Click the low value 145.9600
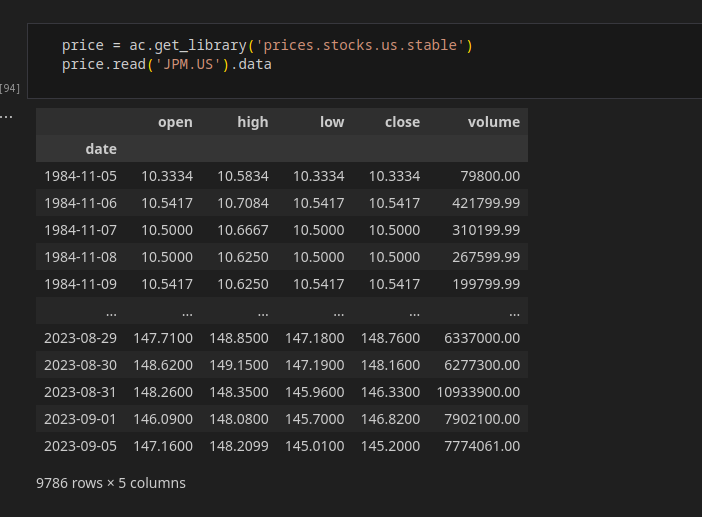 pyautogui.click(x=315, y=392)
